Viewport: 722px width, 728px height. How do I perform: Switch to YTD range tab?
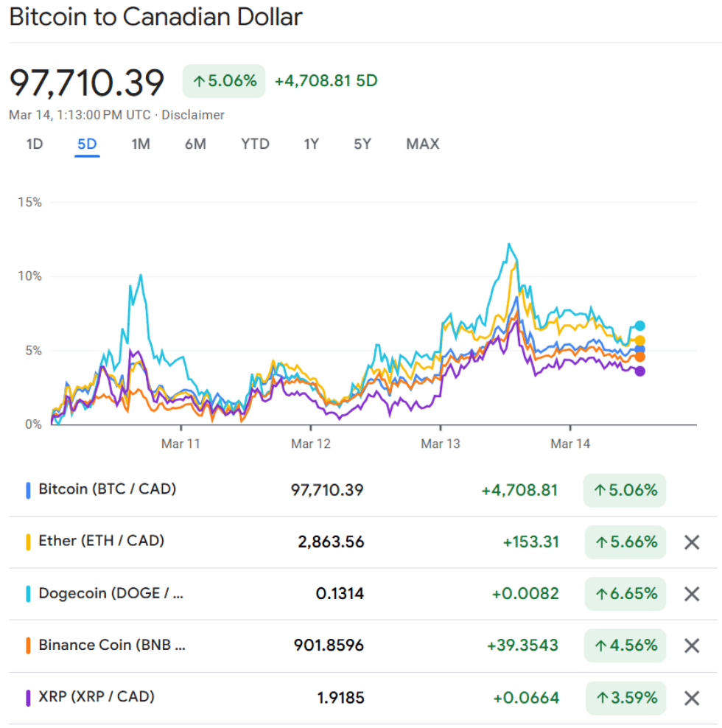pos(255,144)
